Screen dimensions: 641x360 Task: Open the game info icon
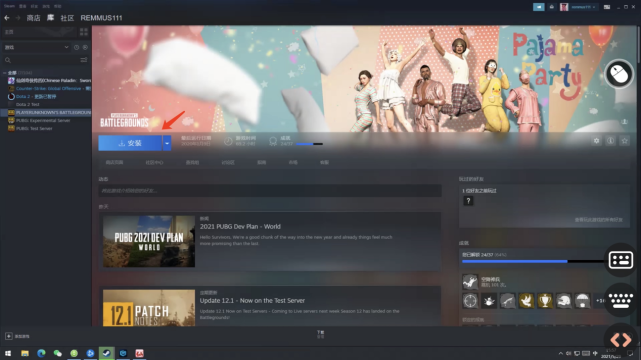(610, 141)
